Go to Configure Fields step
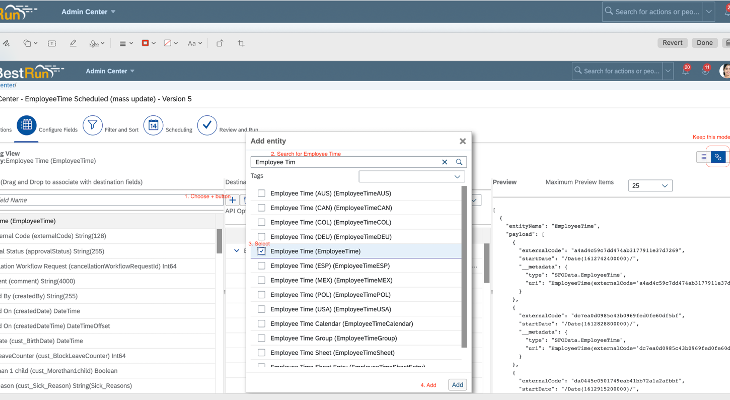The height and width of the screenshot is (400, 730). click(27, 125)
